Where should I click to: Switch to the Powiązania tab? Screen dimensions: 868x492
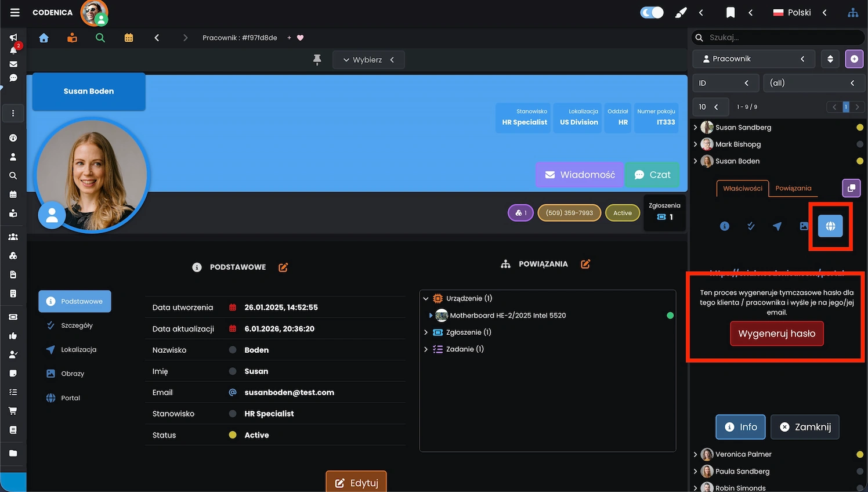pos(793,188)
